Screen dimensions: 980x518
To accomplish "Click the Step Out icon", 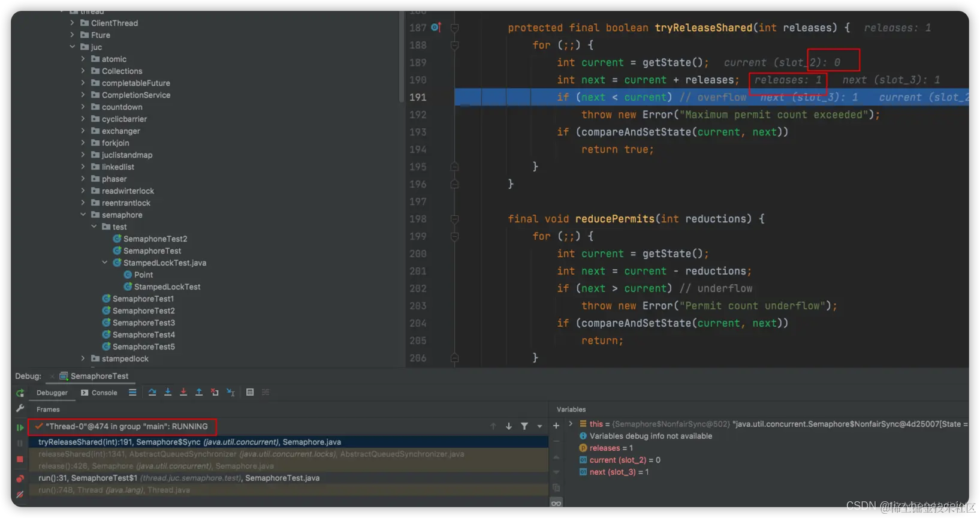I will [x=199, y=392].
